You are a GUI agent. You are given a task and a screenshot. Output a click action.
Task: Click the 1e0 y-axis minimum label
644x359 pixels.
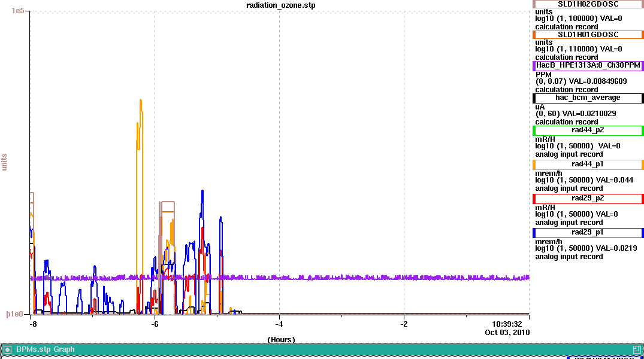[x=15, y=314]
